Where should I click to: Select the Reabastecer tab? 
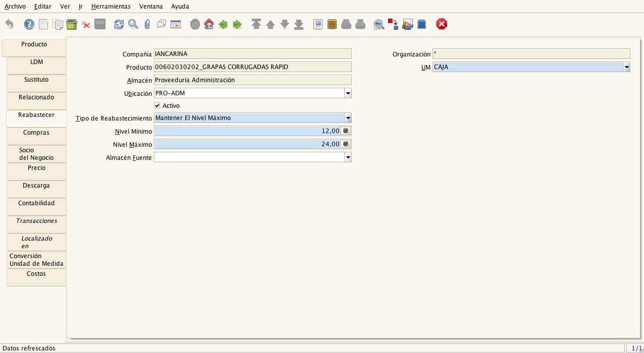click(36, 118)
